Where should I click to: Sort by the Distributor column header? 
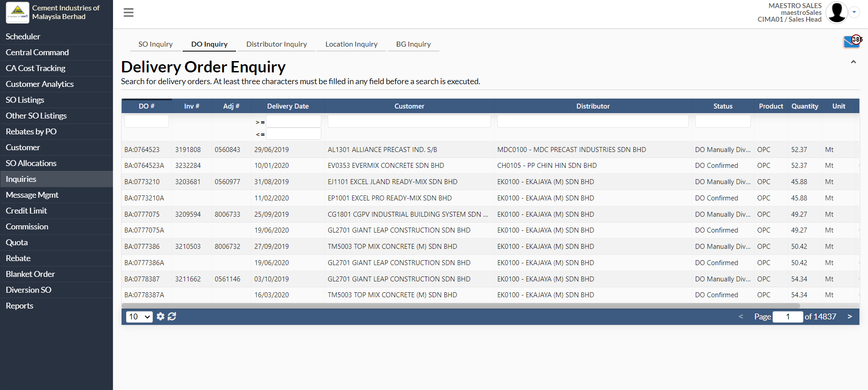pyautogui.click(x=593, y=106)
